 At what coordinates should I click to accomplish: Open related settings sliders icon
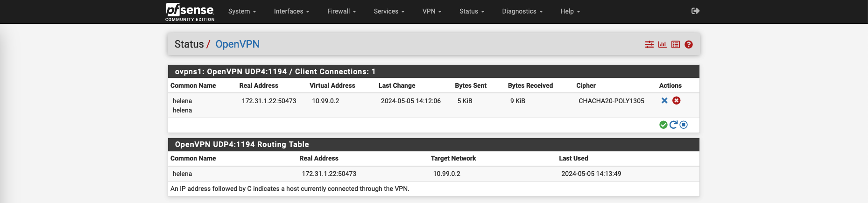tap(649, 45)
